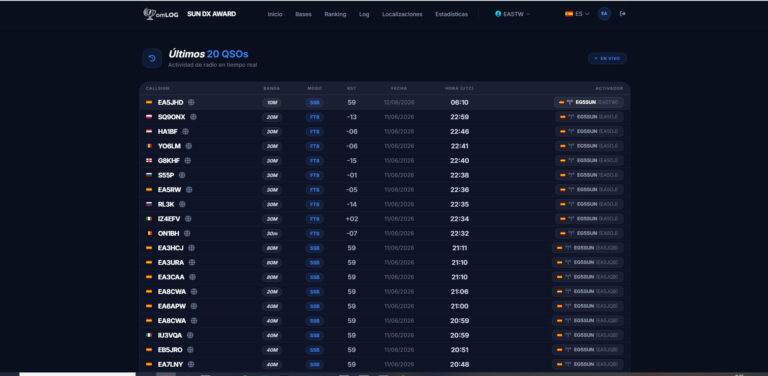Click globe icon next to EA3URA
The height and width of the screenshot is (376, 768).
click(192, 262)
